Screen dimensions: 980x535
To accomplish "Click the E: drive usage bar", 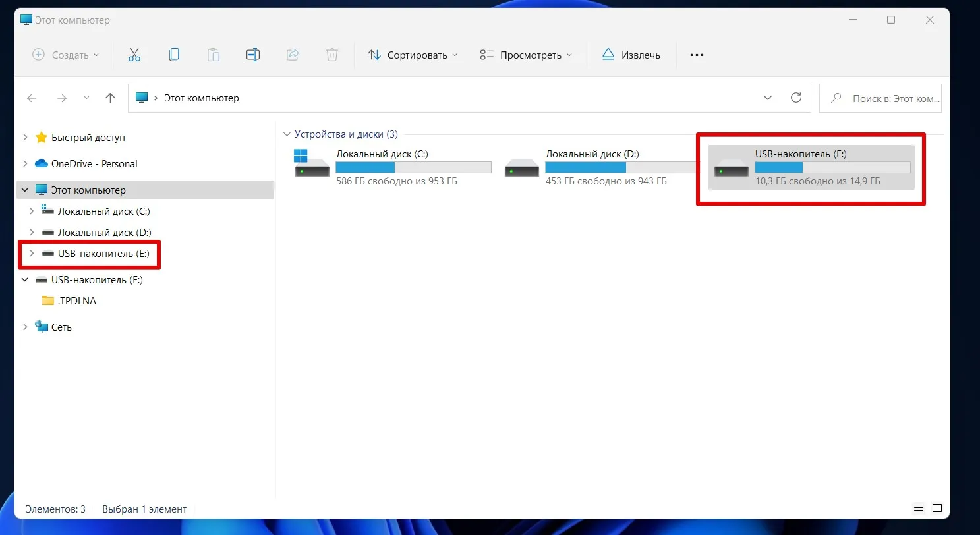I will 832,167.
